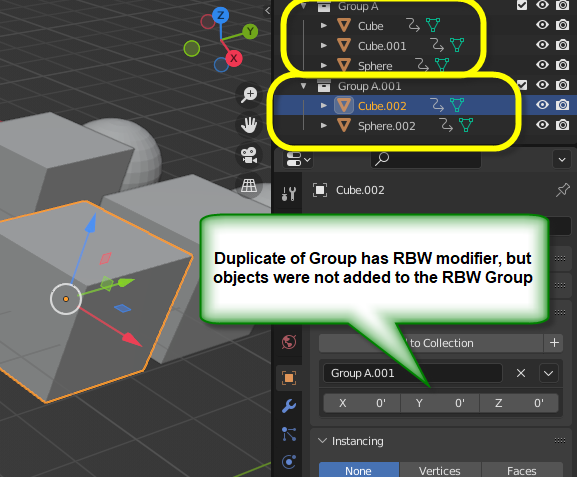The width and height of the screenshot is (577, 477).
Task: Click the Y instance offset field
Action: click(x=440, y=403)
